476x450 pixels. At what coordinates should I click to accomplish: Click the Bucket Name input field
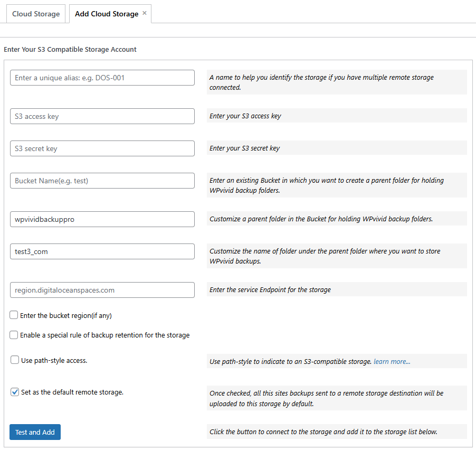point(102,181)
